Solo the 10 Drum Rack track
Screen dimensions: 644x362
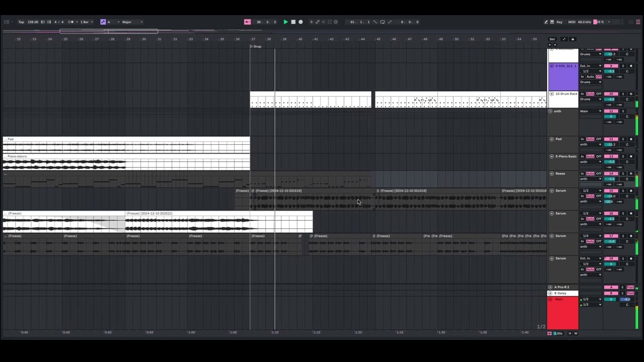623,94
